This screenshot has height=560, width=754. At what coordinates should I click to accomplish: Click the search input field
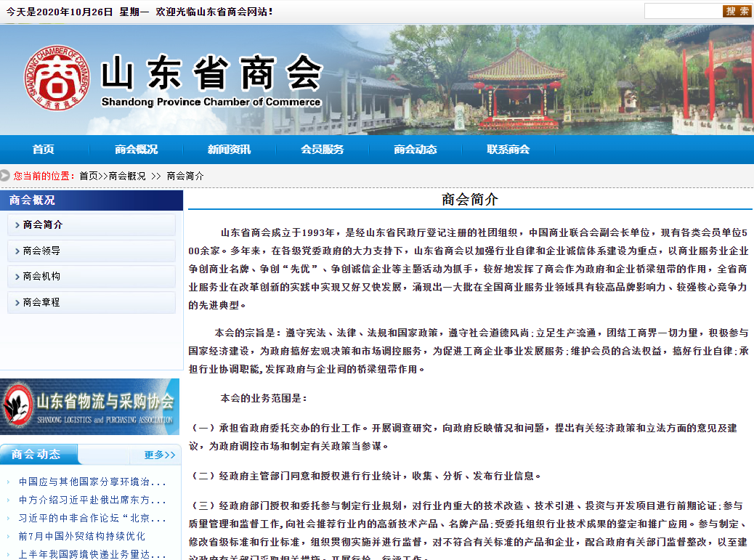pyautogui.click(x=682, y=11)
